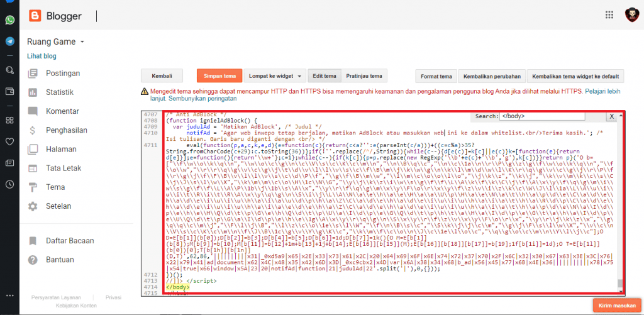644x315 pixels.
Task: Save the theme with Simpan tema
Action: coord(219,76)
